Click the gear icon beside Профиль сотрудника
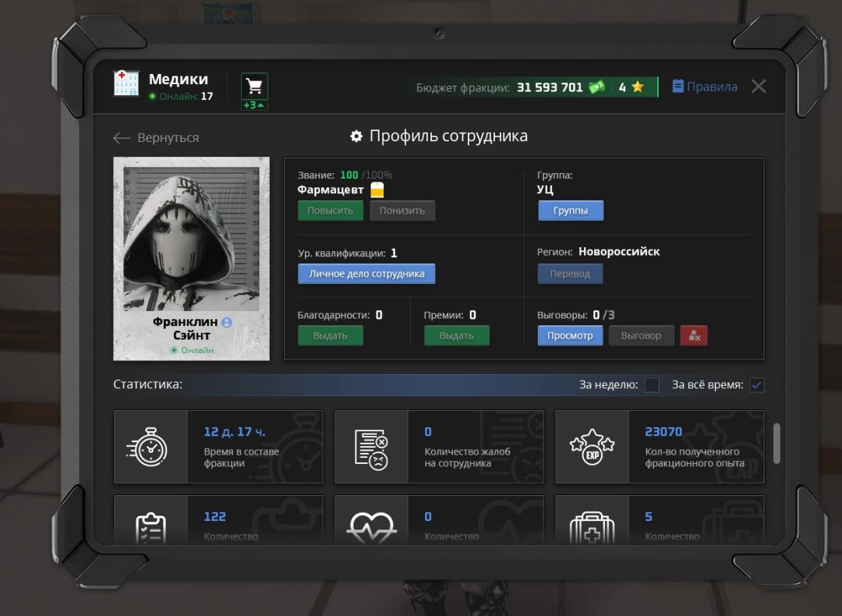This screenshot has height=616, width=842. coord(356,136)
